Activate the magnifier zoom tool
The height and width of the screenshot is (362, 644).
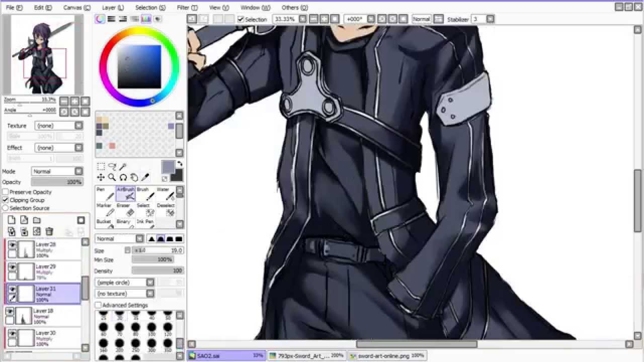coord(112,177)
